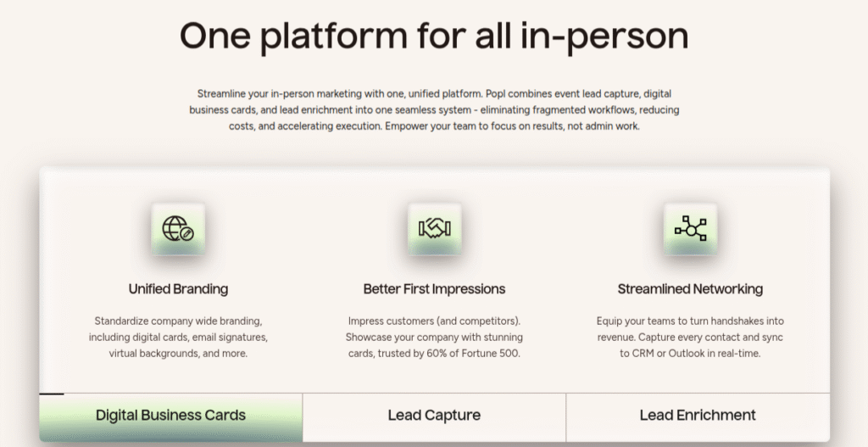
Task: Click 'Impress customers (and competitors)' text
Action: (x=434, y=321)
